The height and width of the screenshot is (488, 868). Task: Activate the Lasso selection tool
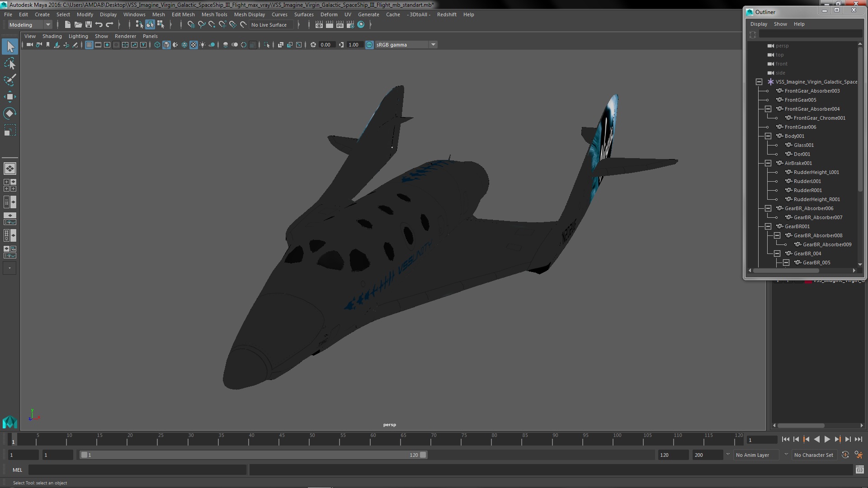pos(10,63)
